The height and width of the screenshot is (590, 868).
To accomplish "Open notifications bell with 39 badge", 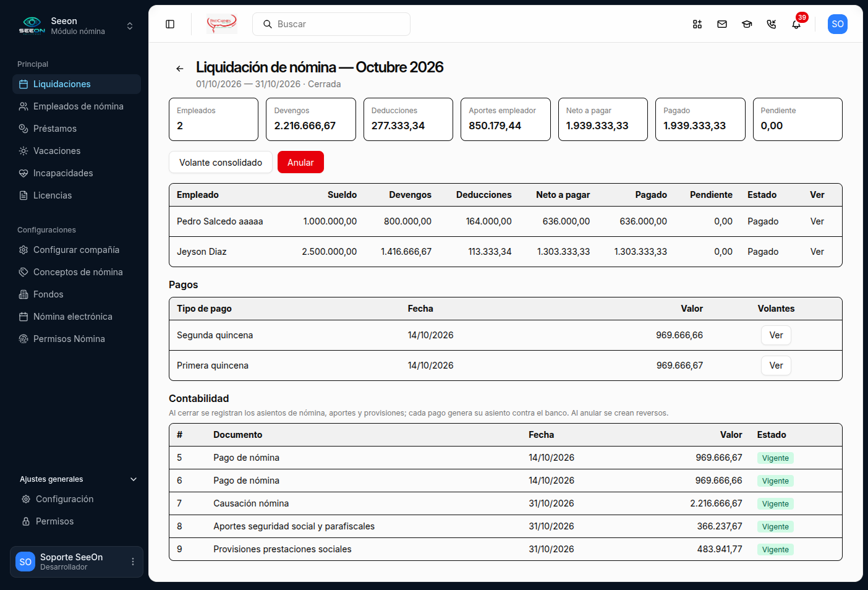I will pyautogui.click(x=796, y=24).
